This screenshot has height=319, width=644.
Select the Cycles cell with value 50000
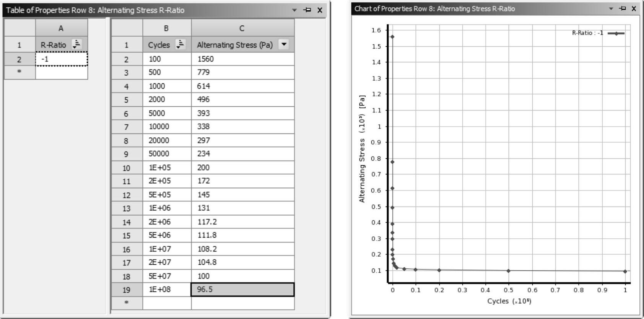pos(167,154)
